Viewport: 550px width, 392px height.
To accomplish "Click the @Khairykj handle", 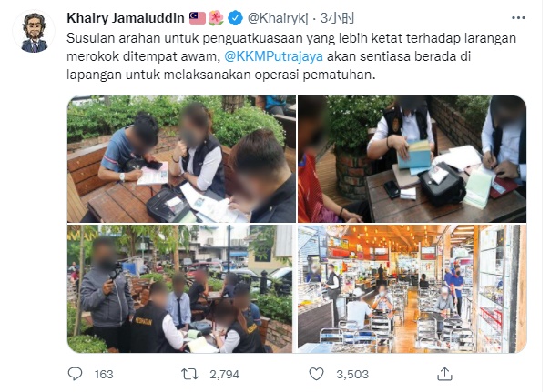I will (x=278, y=18).
